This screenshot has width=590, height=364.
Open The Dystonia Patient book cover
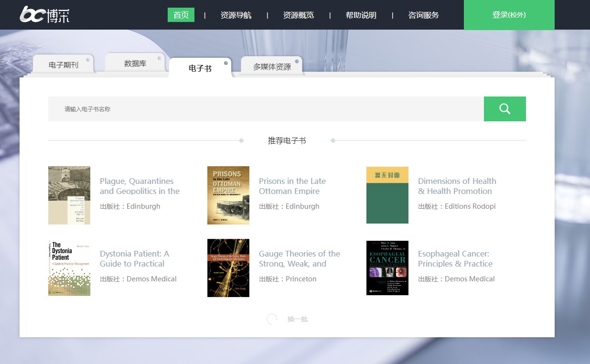(x=69, y=268)
